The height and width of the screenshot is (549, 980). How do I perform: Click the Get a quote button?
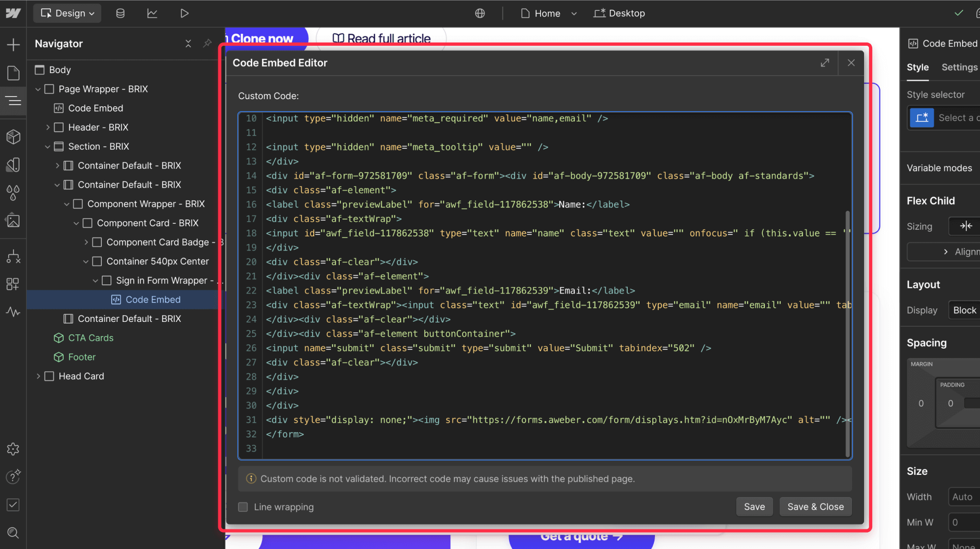581,538
